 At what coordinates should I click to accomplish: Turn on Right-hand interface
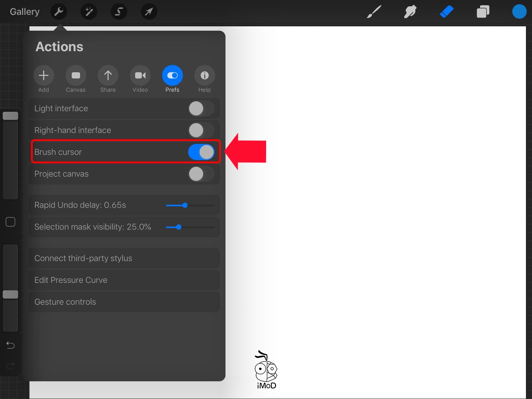(x=201, y=130)
